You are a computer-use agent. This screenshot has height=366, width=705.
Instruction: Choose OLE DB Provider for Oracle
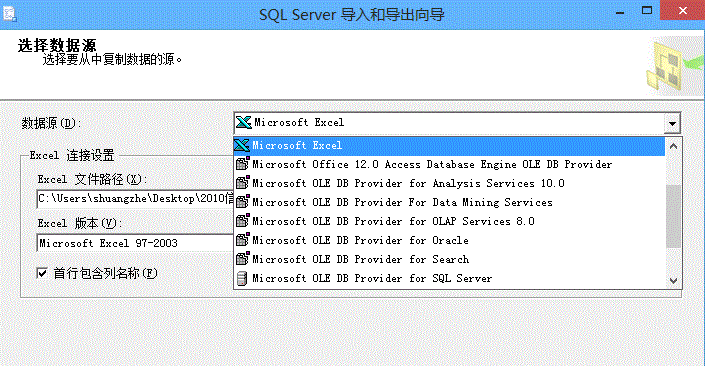point(449,241)
